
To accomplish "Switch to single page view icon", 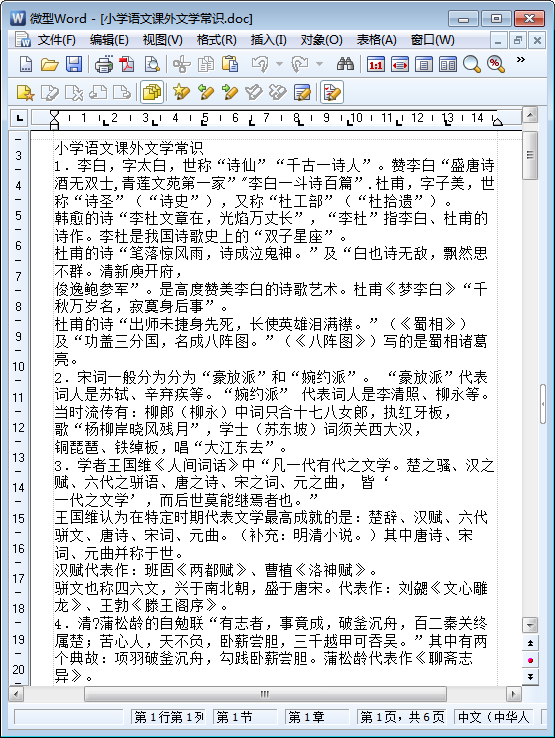I will pos(424,64).
